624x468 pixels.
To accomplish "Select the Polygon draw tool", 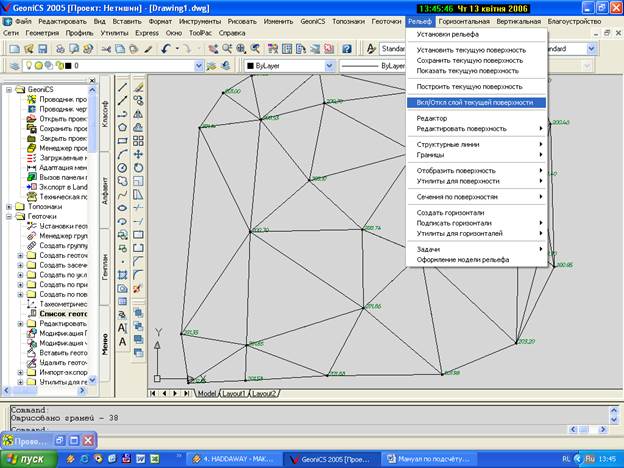I will 123,127.
